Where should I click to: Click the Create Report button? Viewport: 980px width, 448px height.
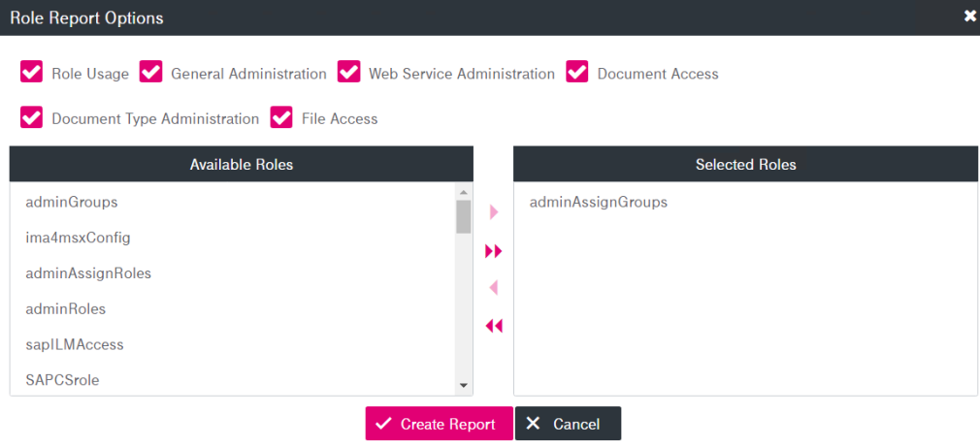[439, 424]
